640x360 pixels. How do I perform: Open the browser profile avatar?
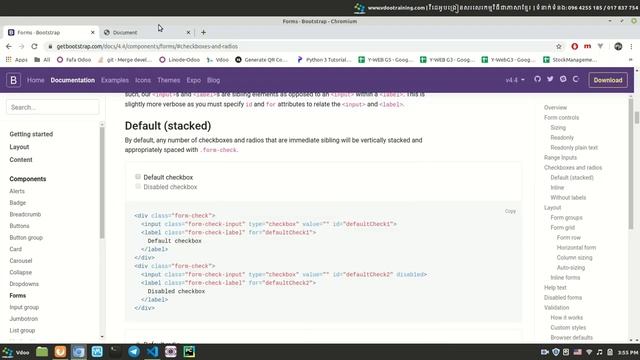coord(618,47)
